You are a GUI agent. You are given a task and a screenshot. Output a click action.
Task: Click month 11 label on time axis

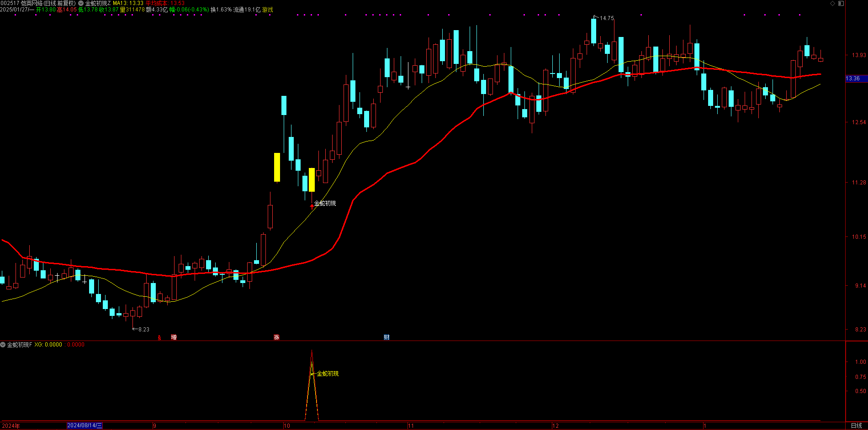pyautogui.click(x=411, y=426)
